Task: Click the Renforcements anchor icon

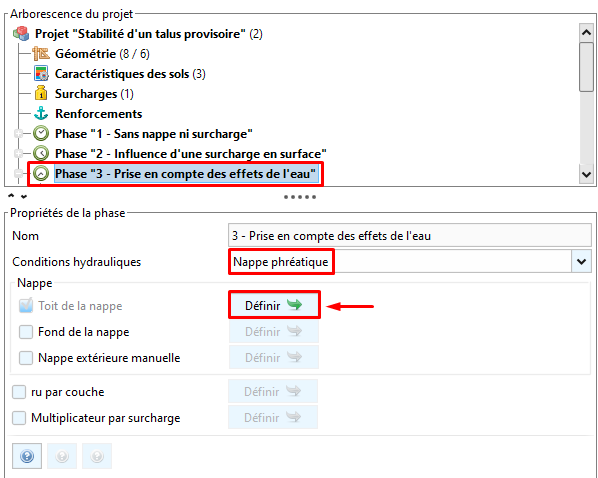Action: coord(41,113)
